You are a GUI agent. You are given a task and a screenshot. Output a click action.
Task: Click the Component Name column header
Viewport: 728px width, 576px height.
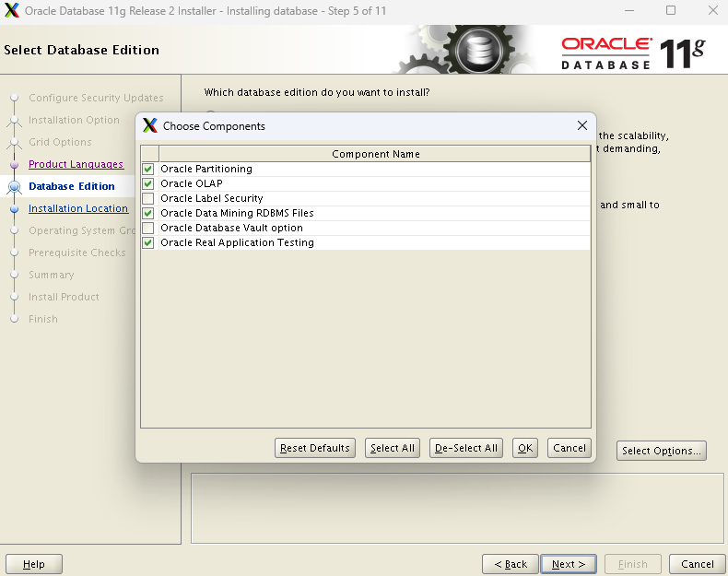[x=375, y=154]
